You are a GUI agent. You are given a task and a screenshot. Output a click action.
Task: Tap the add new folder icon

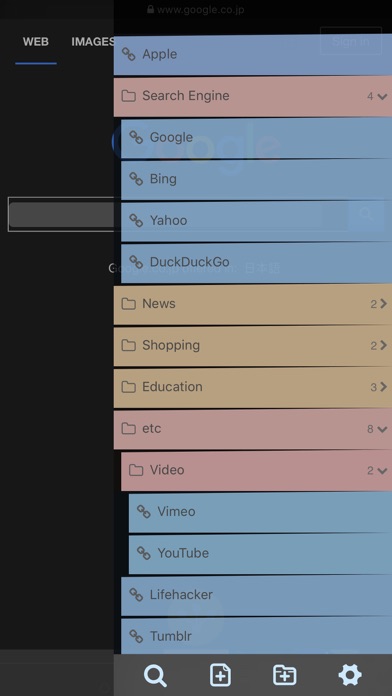pos(285,676)
